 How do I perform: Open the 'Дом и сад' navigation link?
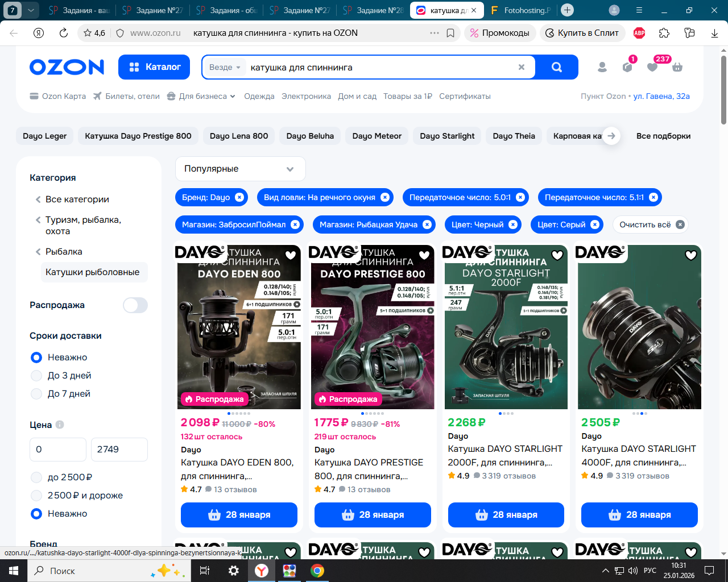357,96
